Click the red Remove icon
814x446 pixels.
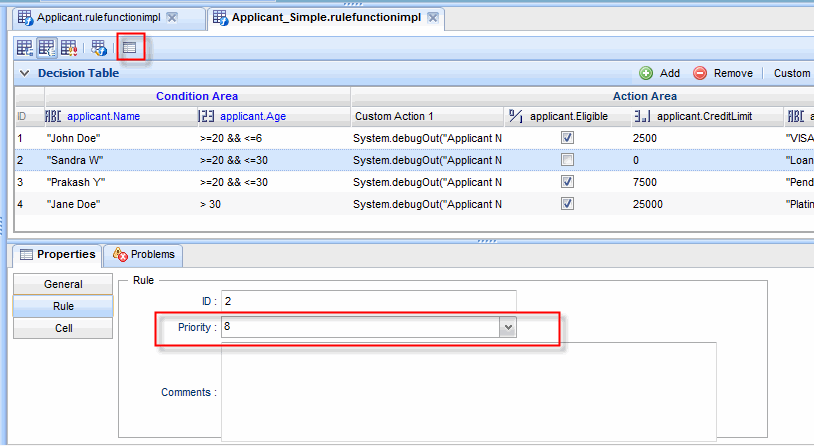[x=700, y=73]
